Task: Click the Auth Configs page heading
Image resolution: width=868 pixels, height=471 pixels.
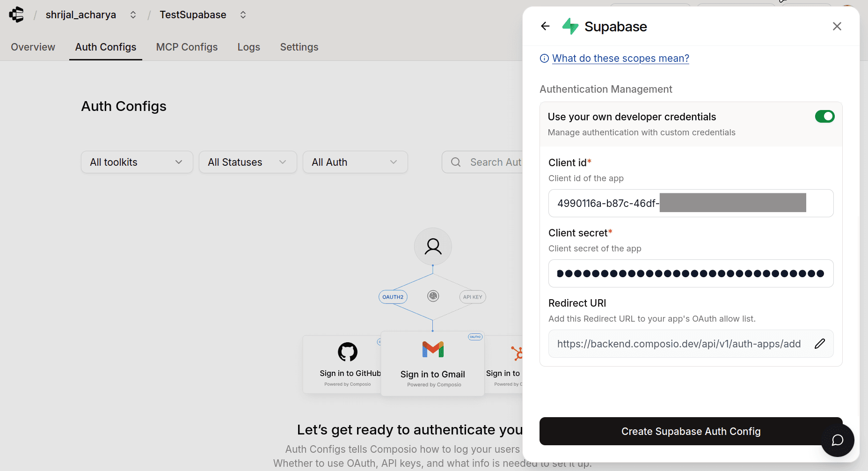Action: (124, 106)
